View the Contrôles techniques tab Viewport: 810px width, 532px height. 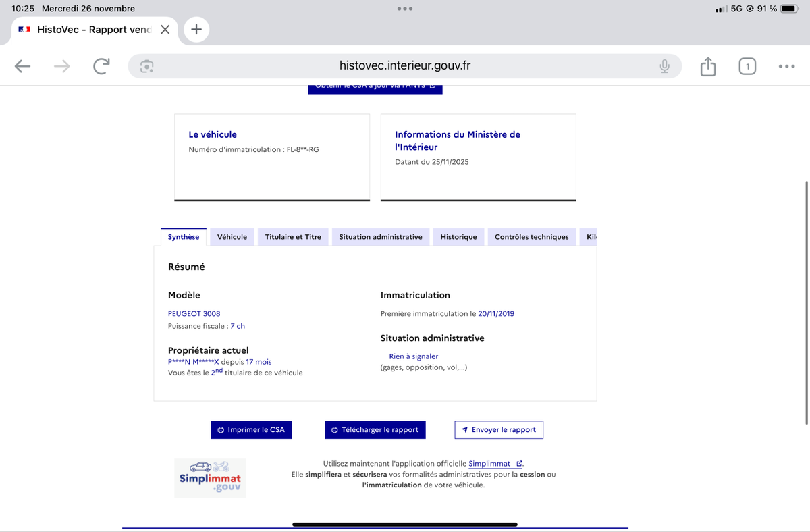point(531,237)
